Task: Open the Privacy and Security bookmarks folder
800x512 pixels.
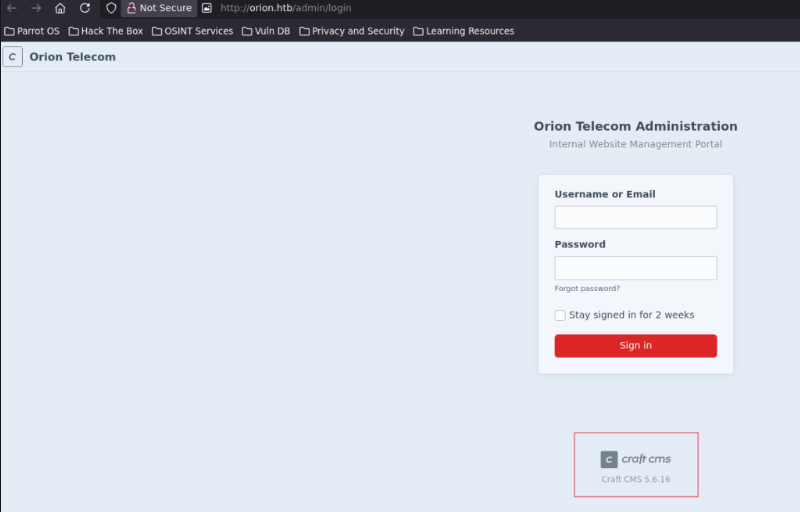Action: pyautogui.click(x=352, y=31)
